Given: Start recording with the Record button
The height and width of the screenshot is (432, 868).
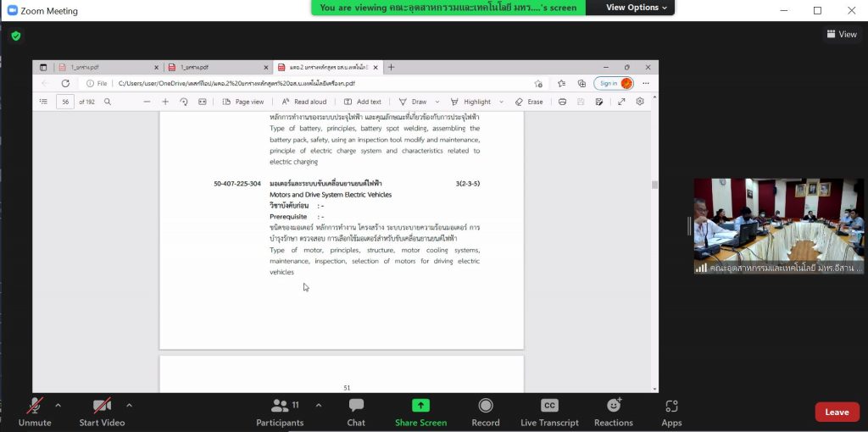Looking at the screenshot, I should [485, 413].
